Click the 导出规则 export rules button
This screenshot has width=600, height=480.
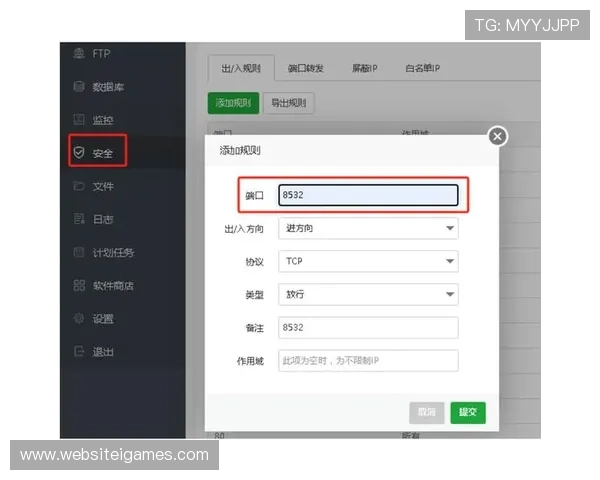coord(289,103)
